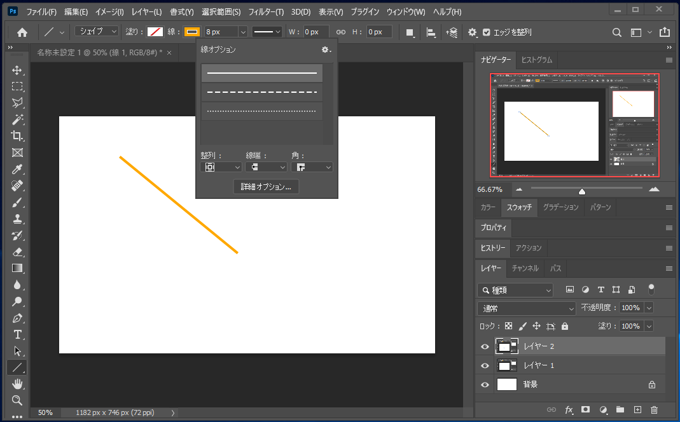Open the レイヤー(L) menu
Screen dimensions: 680x422
[x=147, y=12]
